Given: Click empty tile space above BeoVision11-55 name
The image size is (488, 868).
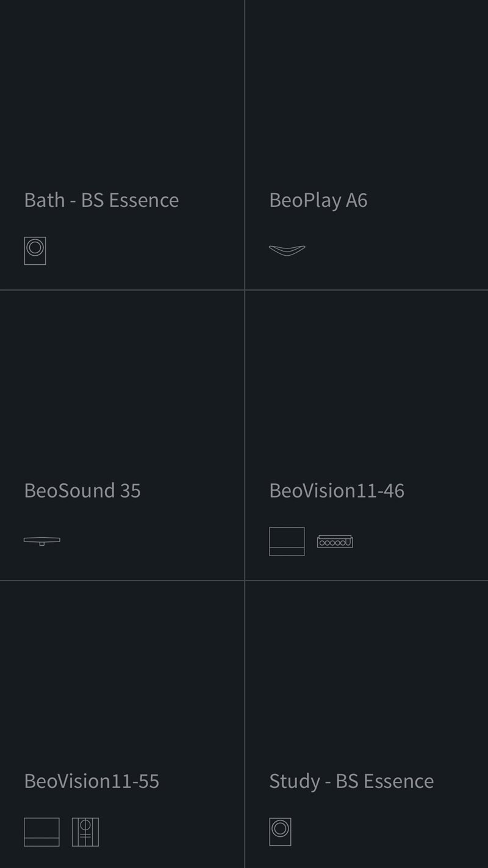Looking at the screenshot, I should [122, 671].
